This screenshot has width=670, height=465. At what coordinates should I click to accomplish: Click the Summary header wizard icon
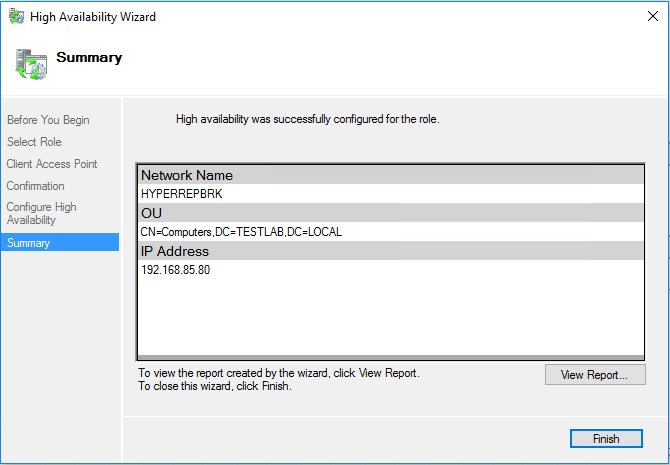pos(31,63)
